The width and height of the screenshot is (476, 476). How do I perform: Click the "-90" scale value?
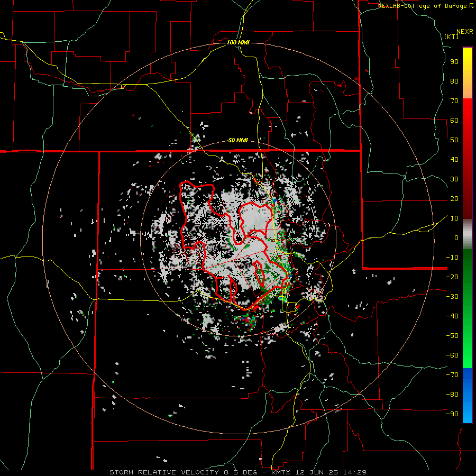(452, 414)
